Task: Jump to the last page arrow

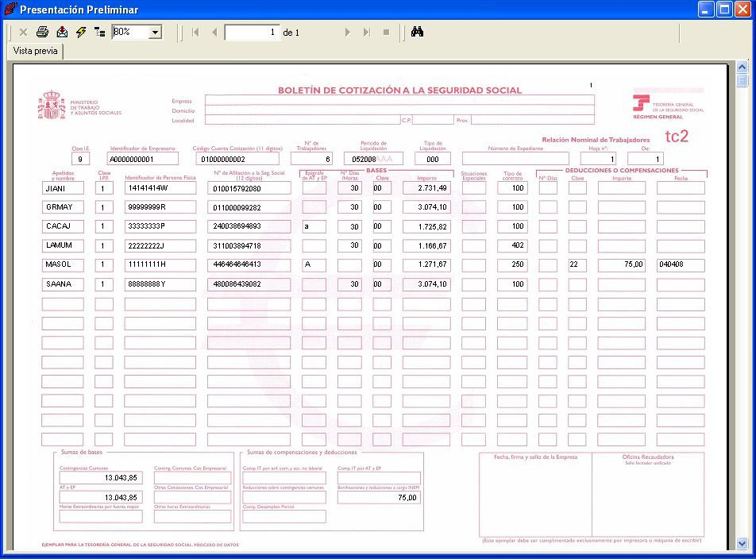Action: point(366,33)
